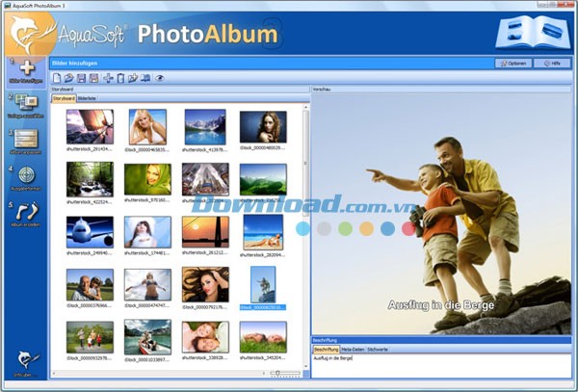Save the project with first floppy icon

[x=82, y=78]
